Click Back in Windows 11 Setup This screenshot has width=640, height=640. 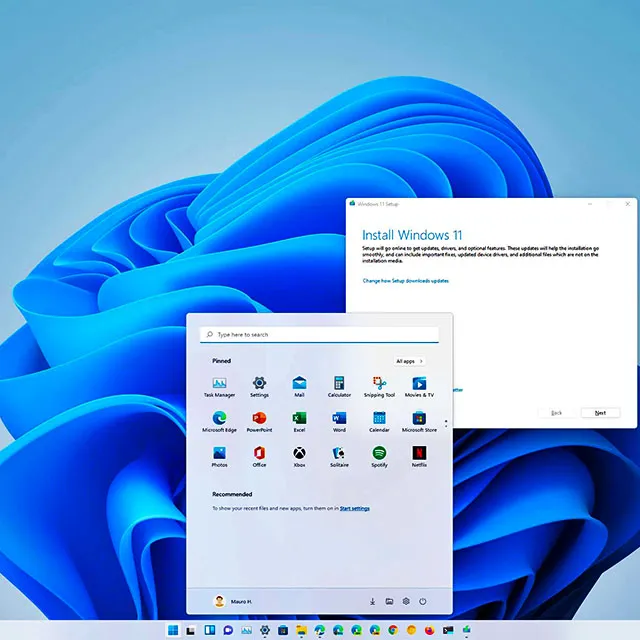pos(557,413)
